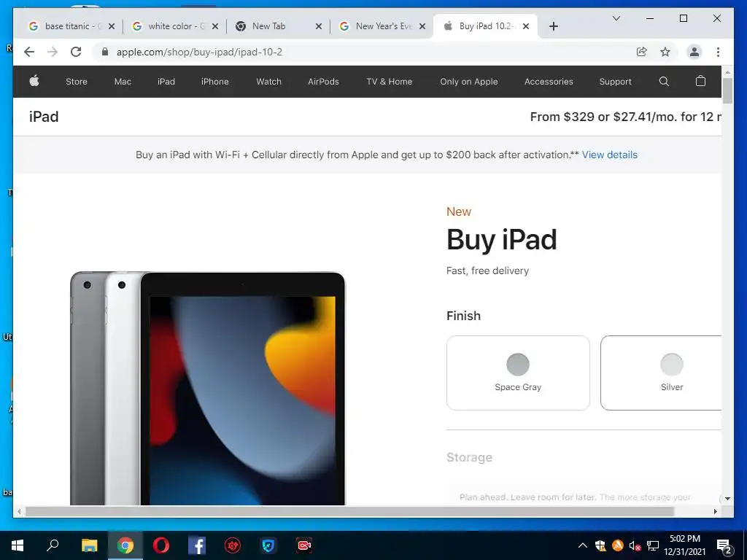Open the Accessories menu item

[549, 82]
